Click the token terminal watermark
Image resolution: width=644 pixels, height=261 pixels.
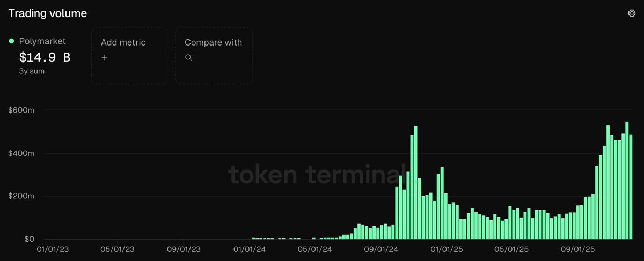(316, 175)
